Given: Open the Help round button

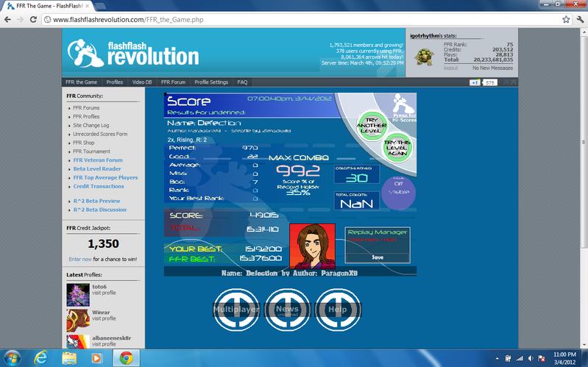Looking at the screenshot, I should coord(338,310).
